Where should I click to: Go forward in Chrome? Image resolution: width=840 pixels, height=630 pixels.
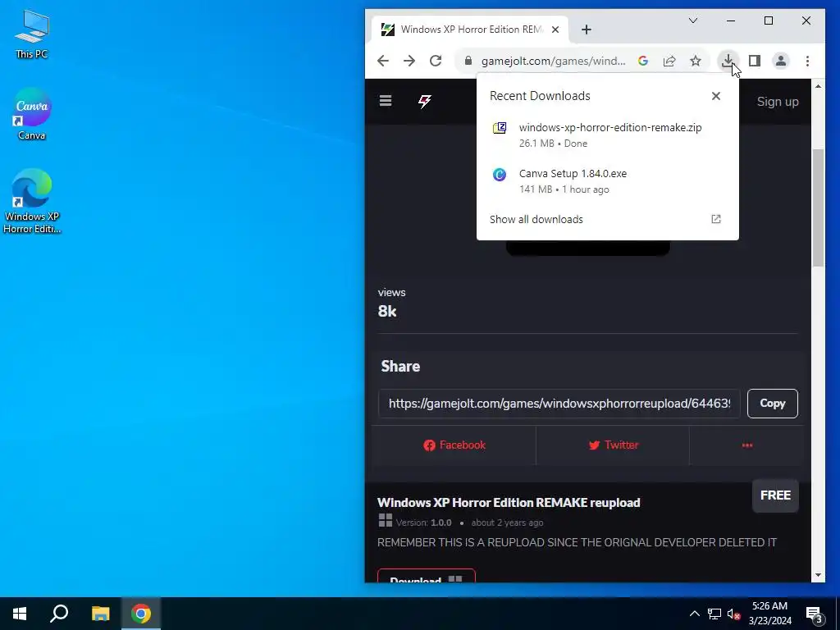[409, 61]
